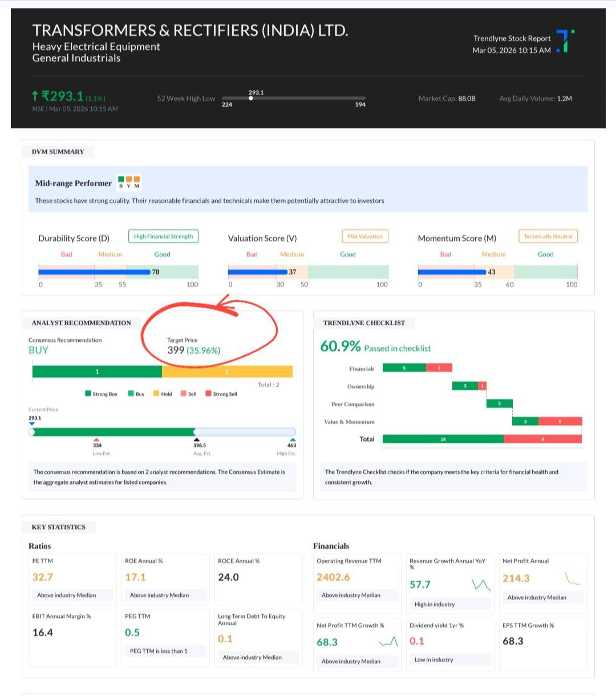
Task: Click the Mid Valuation badge
Action: click(x=365, y=236)
